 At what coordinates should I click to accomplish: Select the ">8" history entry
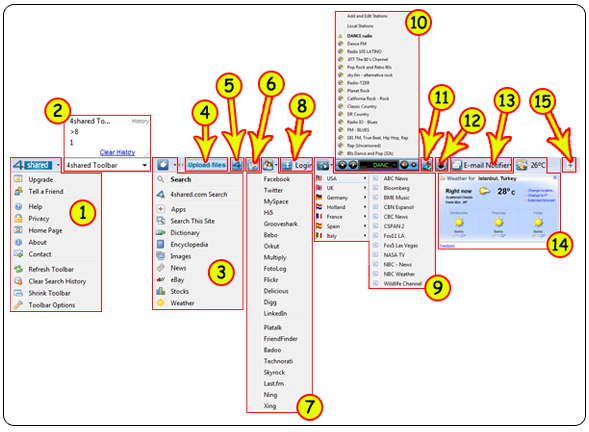(x=74, y=132)
